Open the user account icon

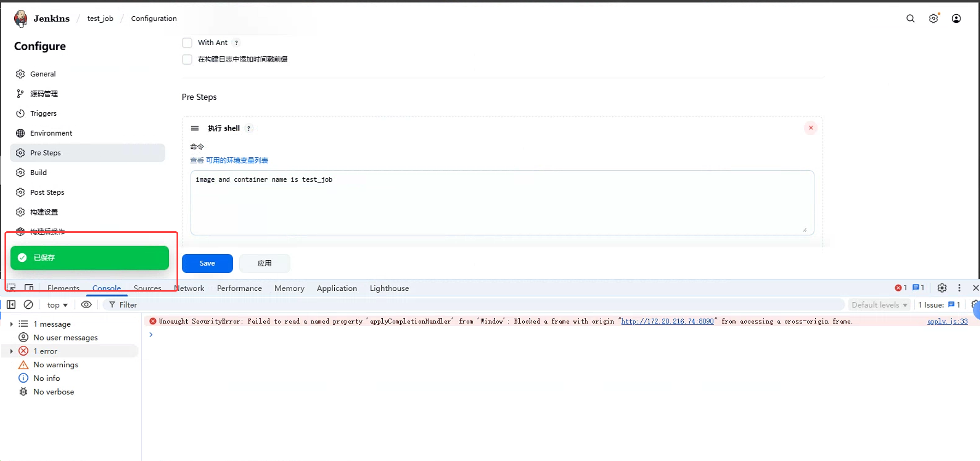956,19
